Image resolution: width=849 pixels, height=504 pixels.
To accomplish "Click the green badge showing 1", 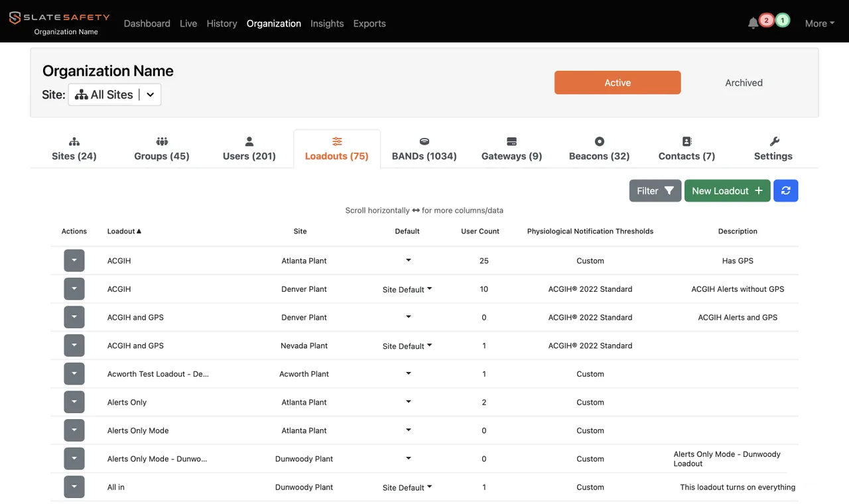I will pyautogui.click(x=783, y=21).
